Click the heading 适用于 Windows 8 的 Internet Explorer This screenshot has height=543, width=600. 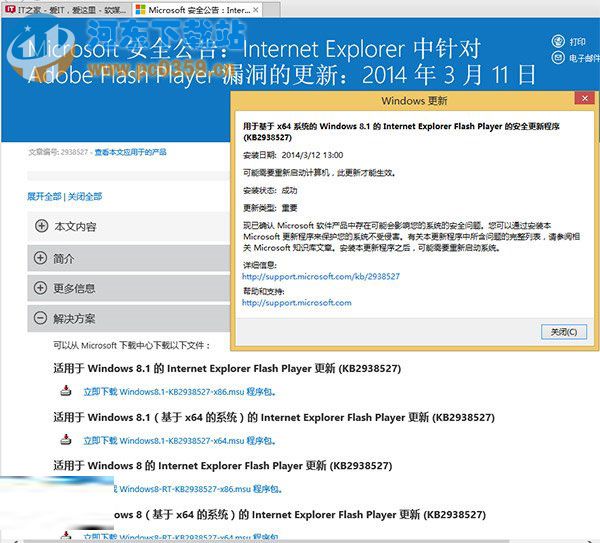(223, 466)
